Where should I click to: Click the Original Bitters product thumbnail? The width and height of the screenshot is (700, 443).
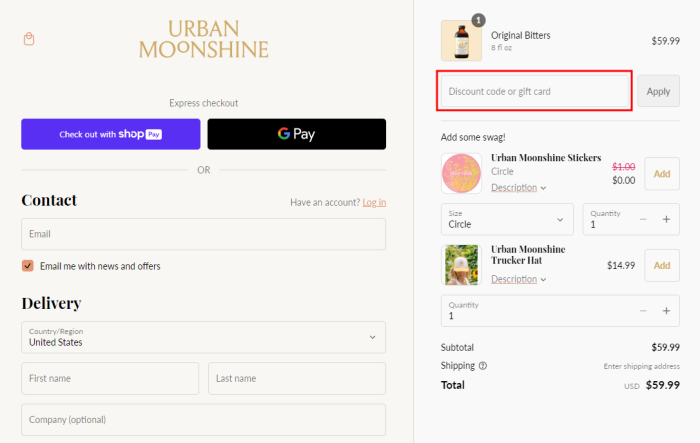click(x=461, y=41)
